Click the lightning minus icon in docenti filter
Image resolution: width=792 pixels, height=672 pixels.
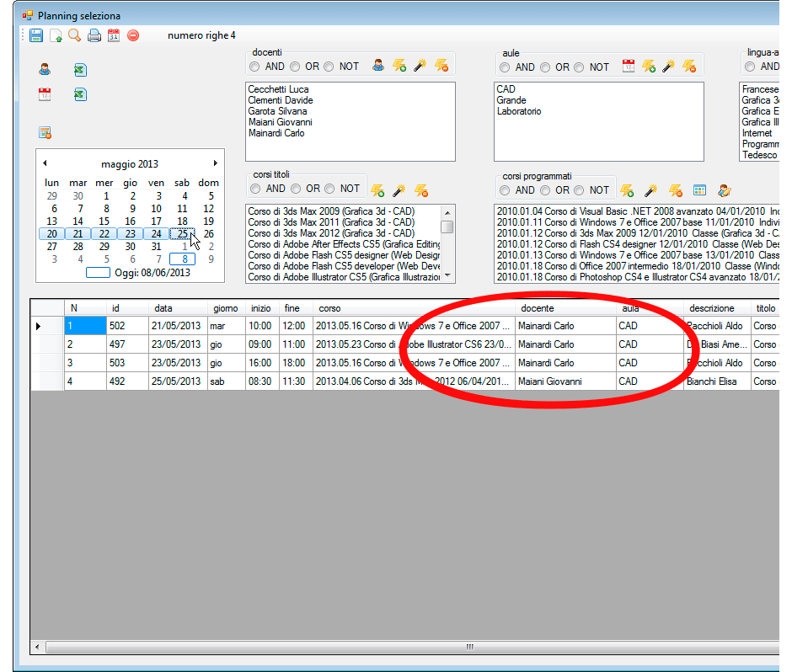441,65
